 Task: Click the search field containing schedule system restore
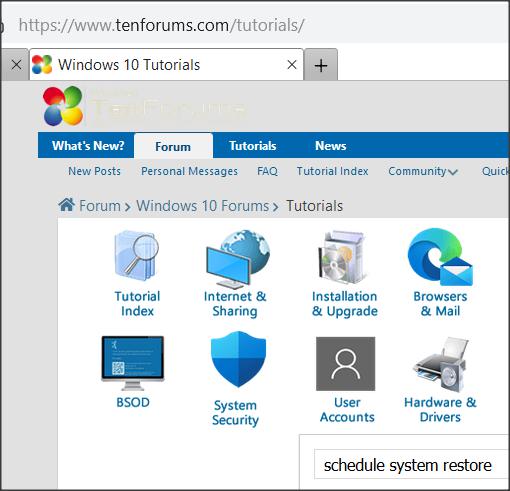[x=411, y=465]
